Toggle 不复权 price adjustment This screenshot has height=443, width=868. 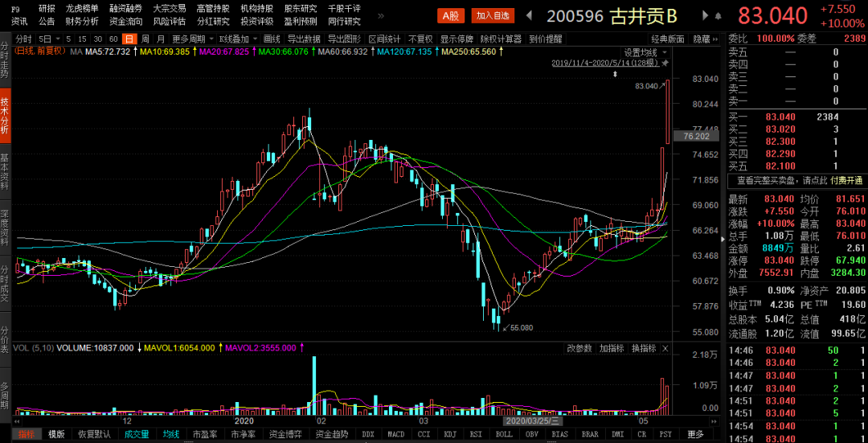point(420,39)
